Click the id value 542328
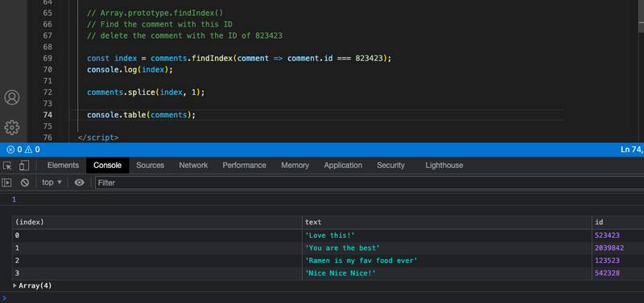Viewport: 644px width, 303px height. (607, 273)
